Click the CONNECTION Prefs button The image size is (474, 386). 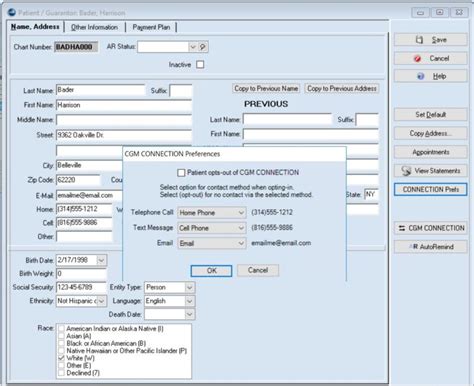pyautogui.click(x=430, y=189)
